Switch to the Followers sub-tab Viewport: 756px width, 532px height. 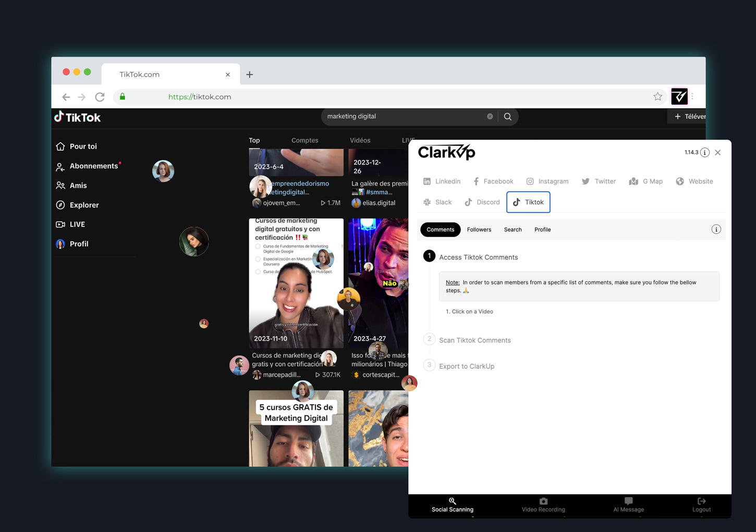point(479,229)
